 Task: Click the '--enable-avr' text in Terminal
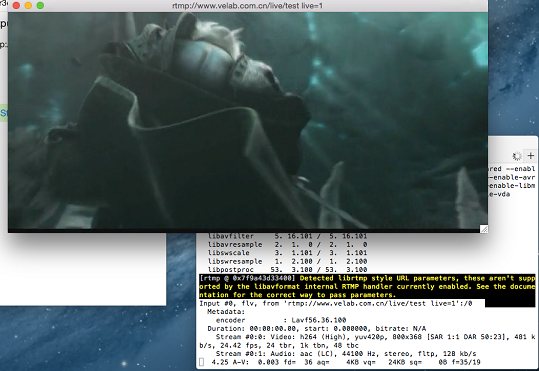[x=512, y=177]
